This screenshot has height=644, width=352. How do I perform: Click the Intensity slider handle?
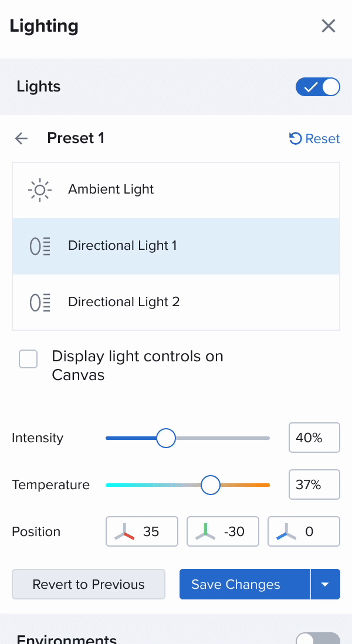point(166,438)
